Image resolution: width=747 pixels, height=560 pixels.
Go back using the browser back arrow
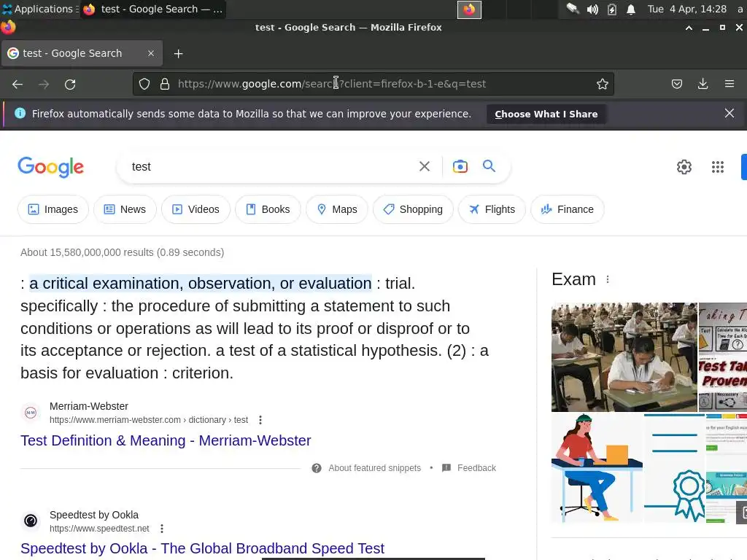(18, 85)
